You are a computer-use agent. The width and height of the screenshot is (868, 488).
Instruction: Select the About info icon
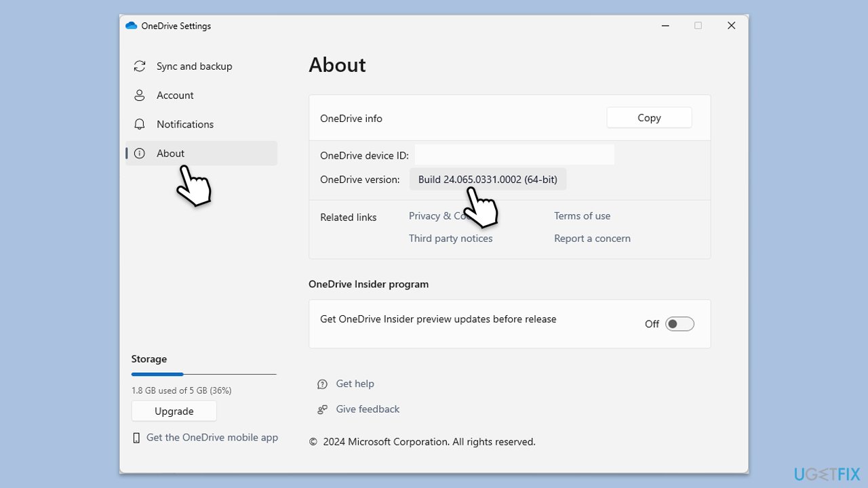pyautogui.click(x=139, y=153)
